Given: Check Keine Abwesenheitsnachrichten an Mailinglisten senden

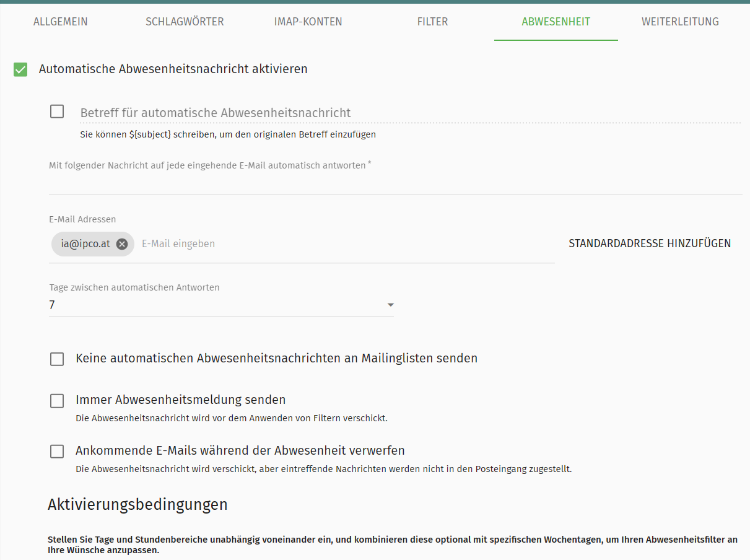Looking at the screenshot, I should pos(57,359).
